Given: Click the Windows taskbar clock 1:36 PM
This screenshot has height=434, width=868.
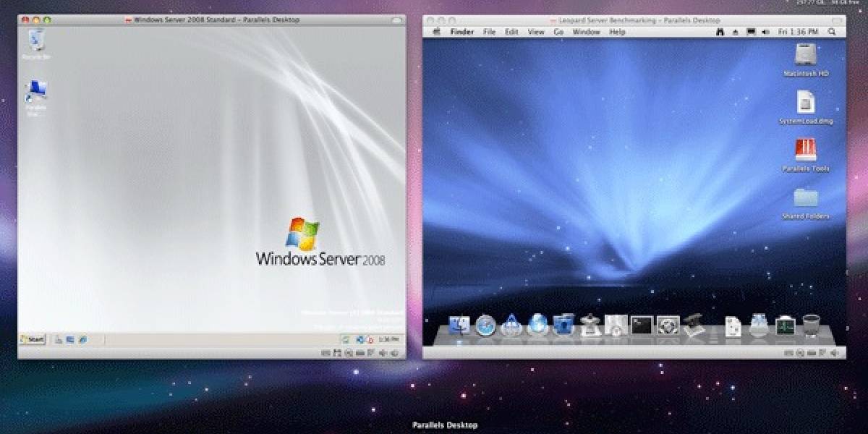Looking at the screenshot, I should (x=388, y=339).
